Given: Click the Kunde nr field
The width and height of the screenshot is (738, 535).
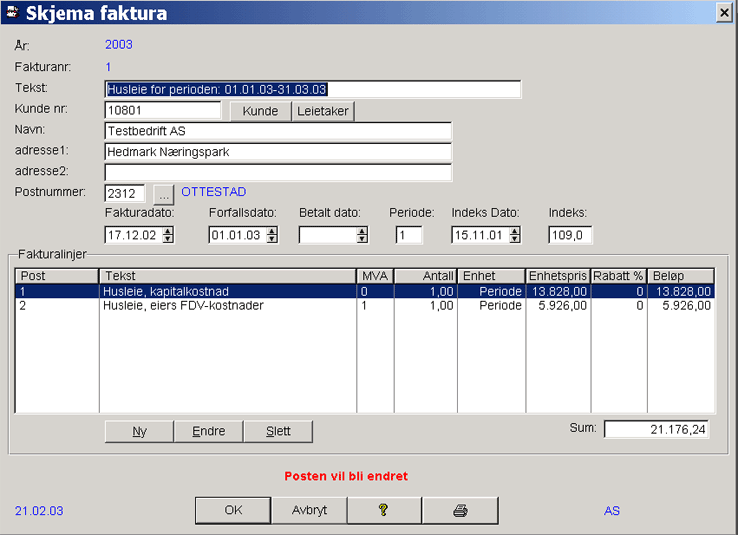Looking at the screenshot, I should (x=162, y=110).
